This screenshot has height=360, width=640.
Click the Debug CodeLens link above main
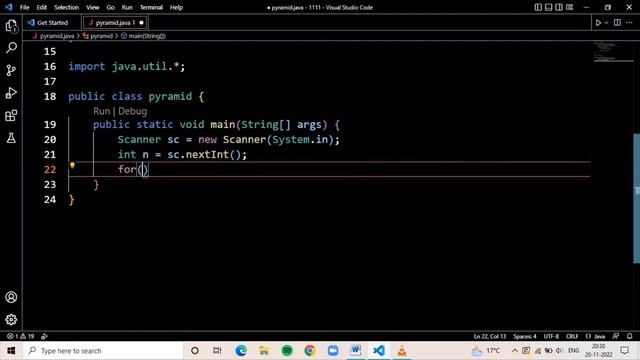pyautogui.click(x=132, y=111)
